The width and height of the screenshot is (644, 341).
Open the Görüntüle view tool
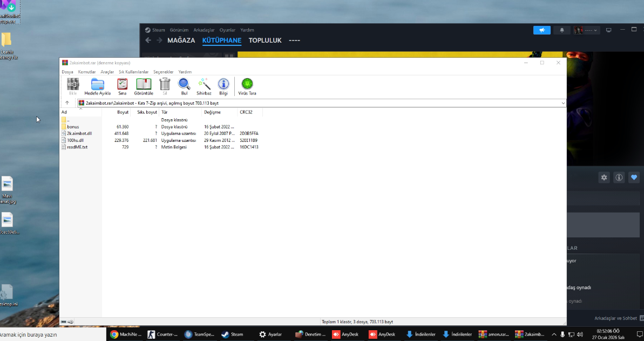click(144, 86)
